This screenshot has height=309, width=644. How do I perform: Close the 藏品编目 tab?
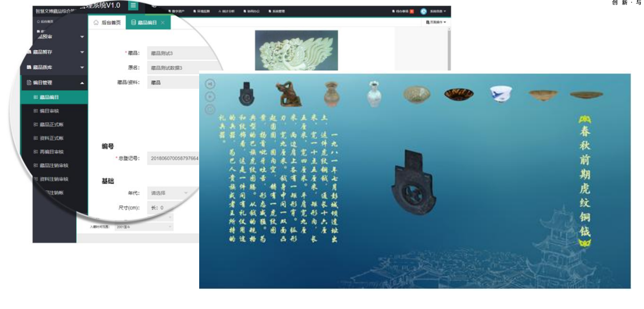pos(163,22)
